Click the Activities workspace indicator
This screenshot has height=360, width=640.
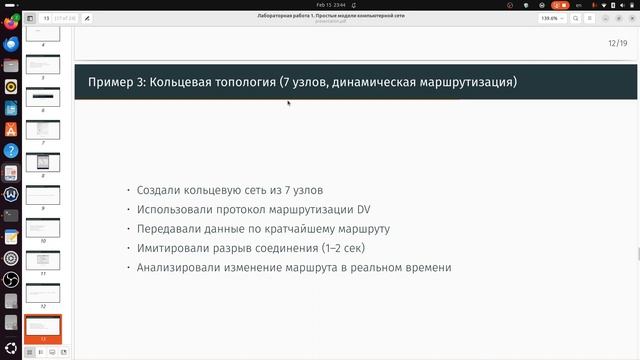(x=10, y=5)
